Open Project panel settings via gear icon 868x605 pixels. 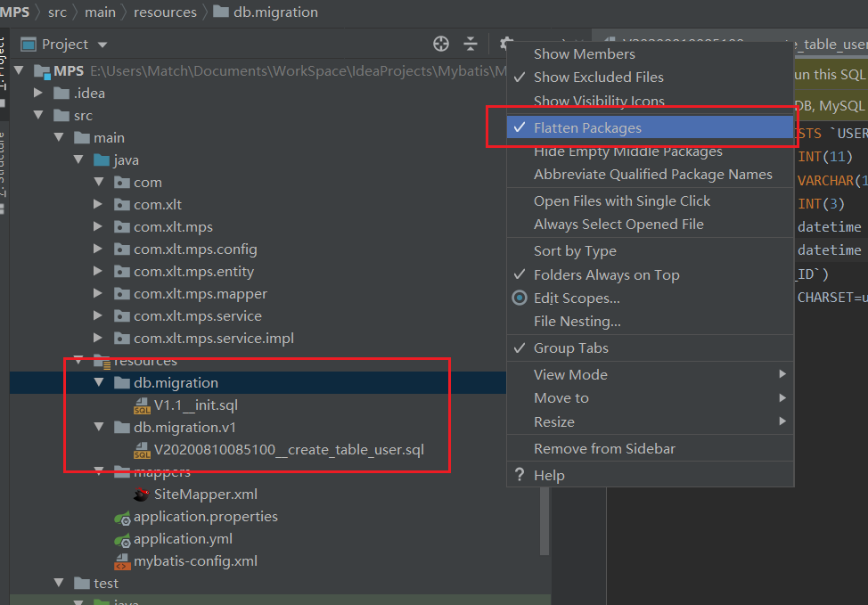click(x=504, y=43)
